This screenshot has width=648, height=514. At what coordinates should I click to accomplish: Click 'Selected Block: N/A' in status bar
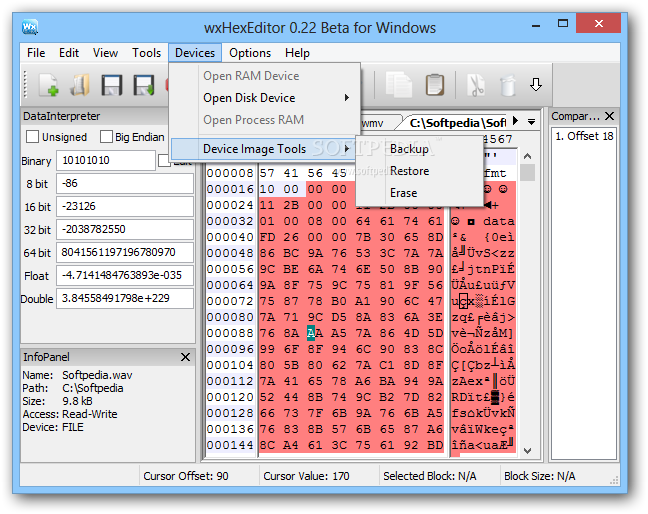(x=429, y=476)
